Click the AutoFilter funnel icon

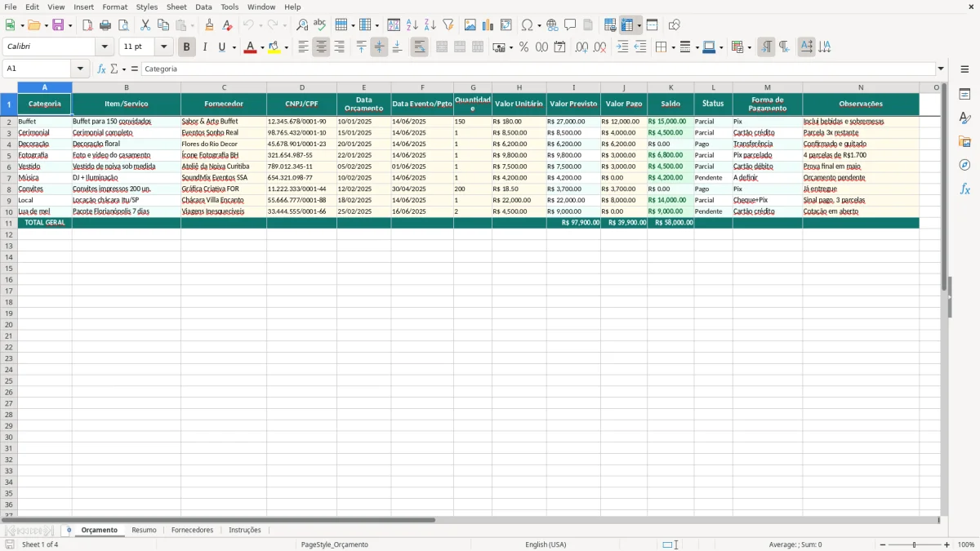[x=448, y=25]
